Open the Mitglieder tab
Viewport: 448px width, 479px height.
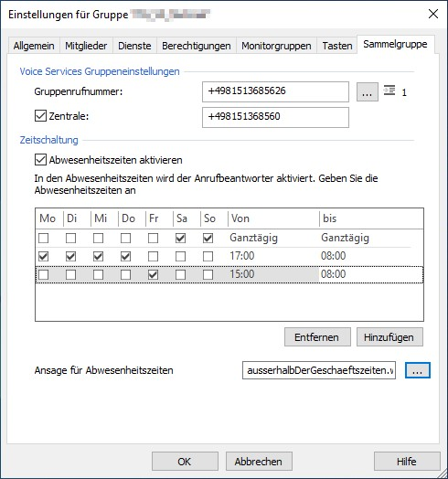(86, 46)
